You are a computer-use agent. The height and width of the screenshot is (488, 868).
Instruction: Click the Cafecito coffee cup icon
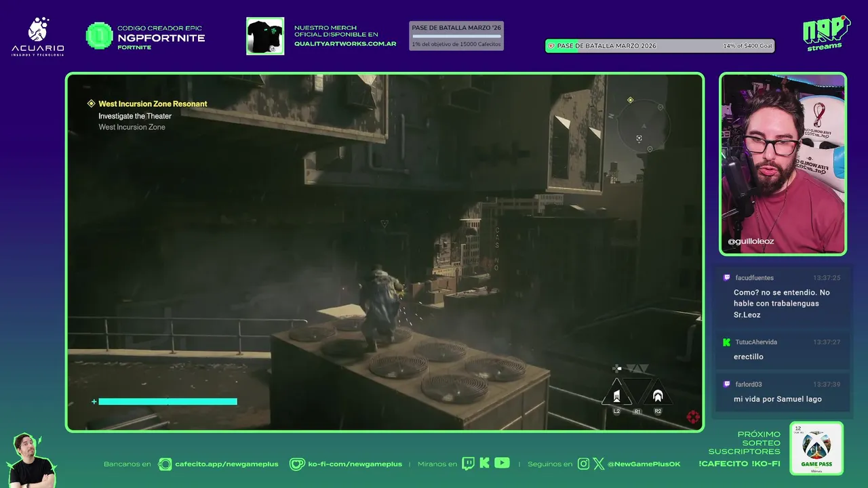point(165,464)
